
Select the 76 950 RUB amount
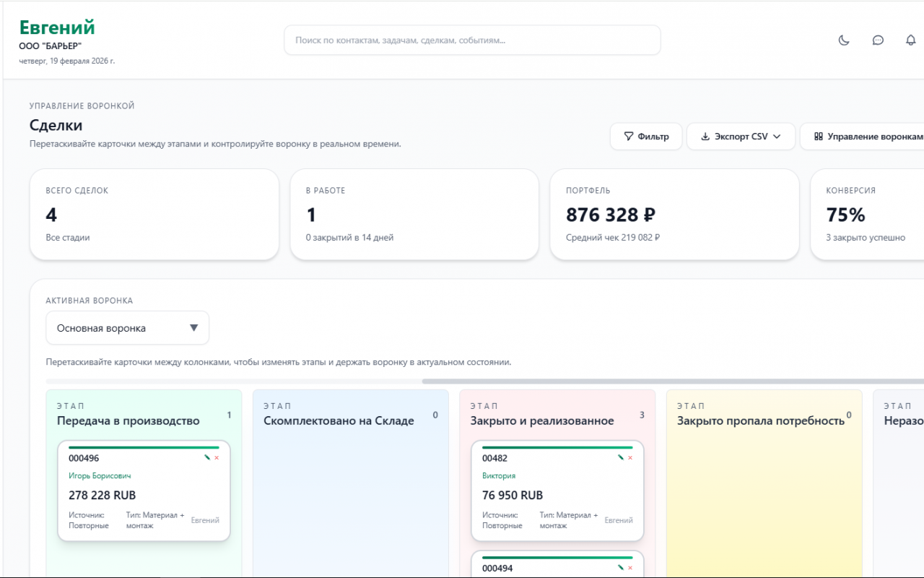click(513, 496)
